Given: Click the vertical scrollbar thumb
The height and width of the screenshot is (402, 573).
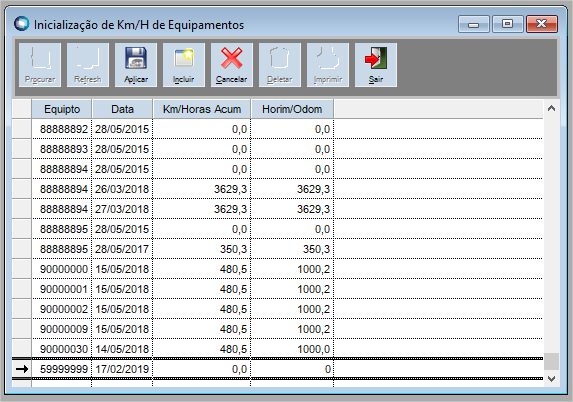Looking at the screenshot, I should click(x=551, y=361).
